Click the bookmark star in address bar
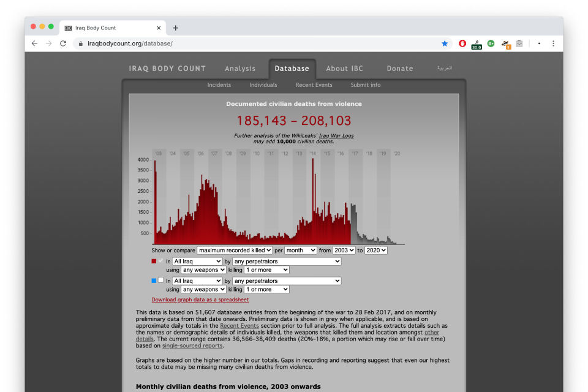Screen dimensions: 588x392 445,43
